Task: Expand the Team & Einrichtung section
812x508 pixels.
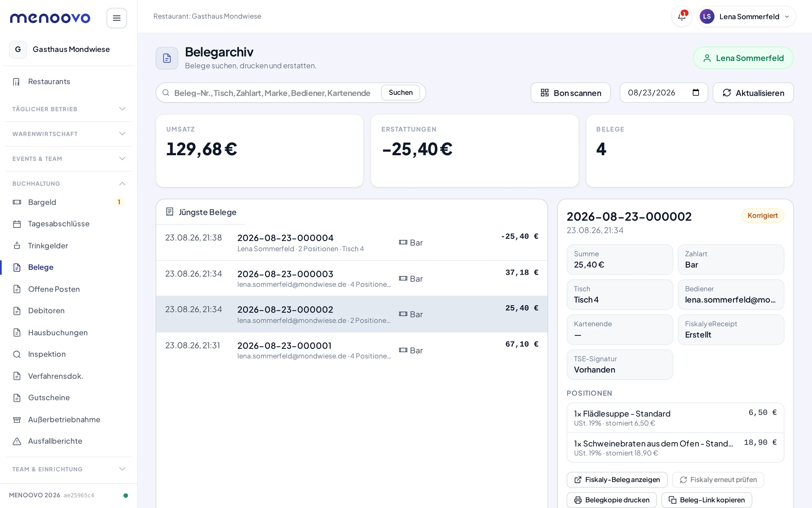Action: pos(69,469)
